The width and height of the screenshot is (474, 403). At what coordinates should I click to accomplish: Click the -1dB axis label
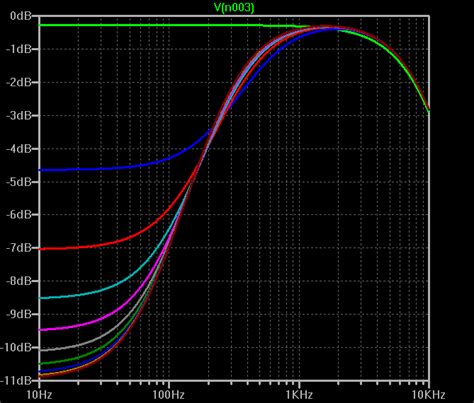pos(19,49)
